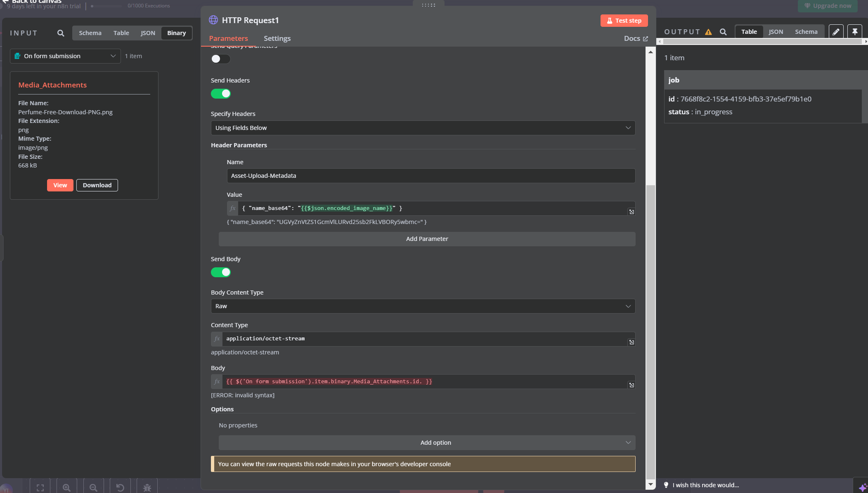
Task: Click the pencil edit output icon
Action: 836,32
